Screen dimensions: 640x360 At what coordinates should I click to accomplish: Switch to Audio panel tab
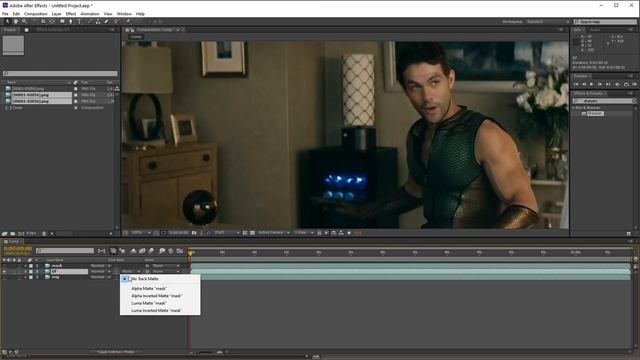pos(595,30)
